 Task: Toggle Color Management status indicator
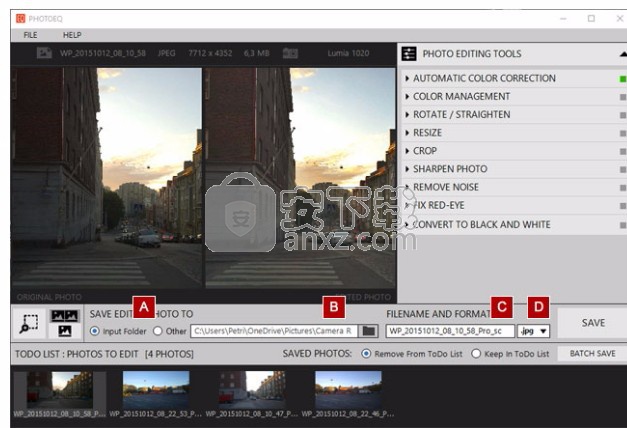point(623,97)
